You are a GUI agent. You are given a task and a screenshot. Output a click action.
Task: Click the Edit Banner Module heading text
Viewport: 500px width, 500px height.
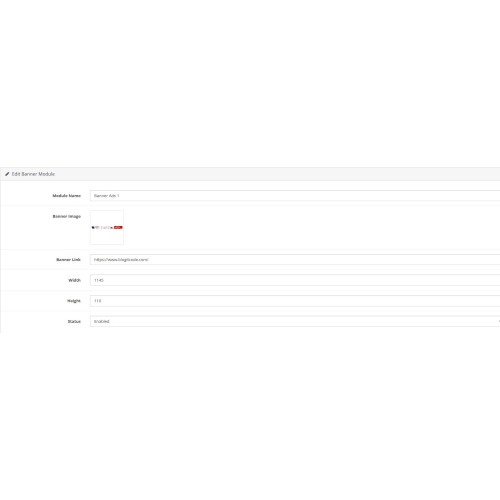(33, 174)
